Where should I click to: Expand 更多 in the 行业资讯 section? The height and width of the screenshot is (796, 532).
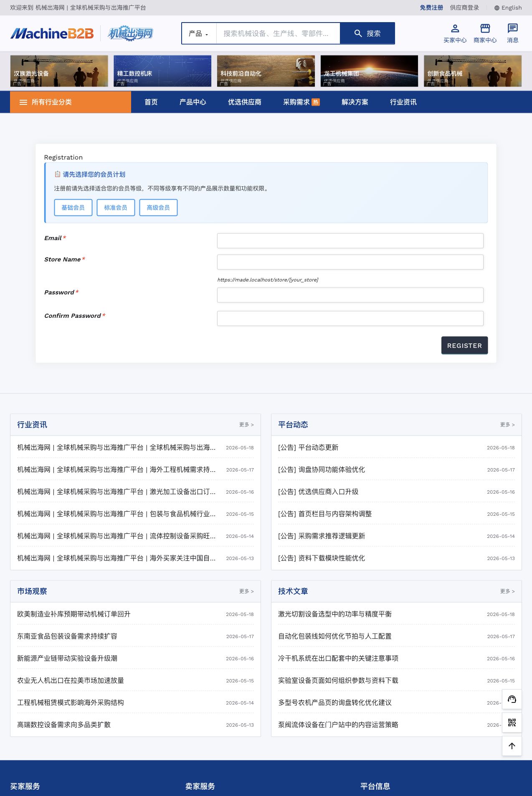pos(246,424)
